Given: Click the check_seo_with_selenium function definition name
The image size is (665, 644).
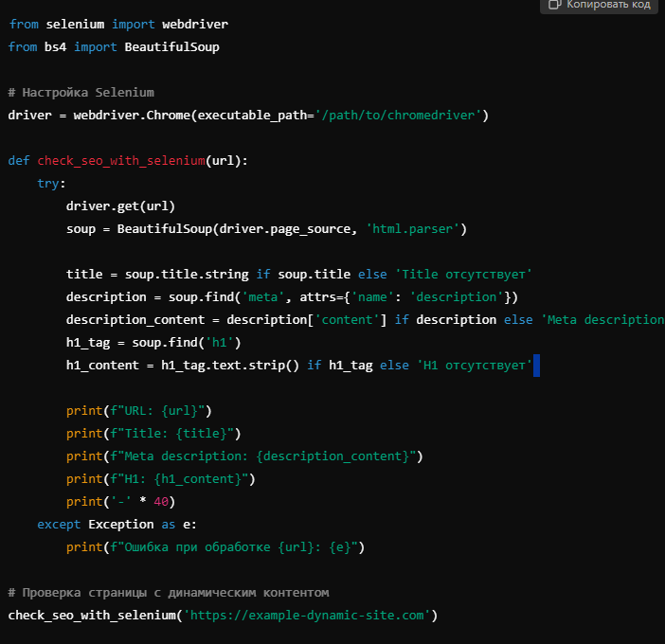Looking at the screenshot, I should click(x=121, y=160).
